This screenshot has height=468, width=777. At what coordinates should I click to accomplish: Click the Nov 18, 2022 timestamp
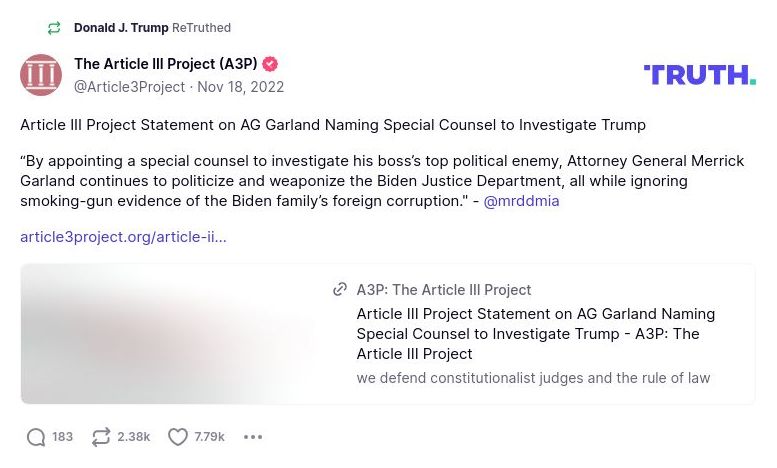(x=240, y=87)
